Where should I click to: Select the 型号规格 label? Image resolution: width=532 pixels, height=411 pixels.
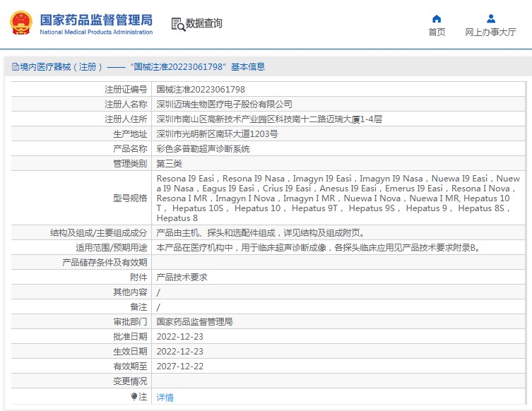click(x=130, y=198)
